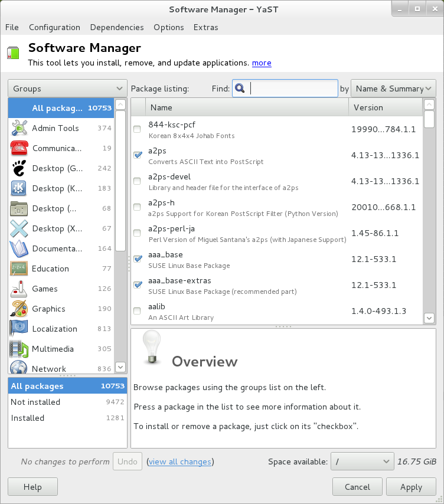Open the view all changes link
The image size is (444, 504).
[180, 462]
